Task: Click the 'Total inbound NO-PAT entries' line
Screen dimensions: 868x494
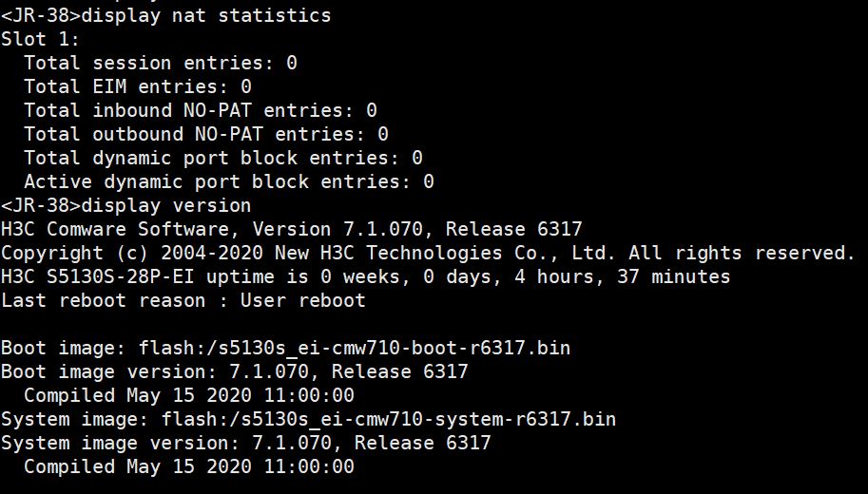Action: [x=200, y=110]
